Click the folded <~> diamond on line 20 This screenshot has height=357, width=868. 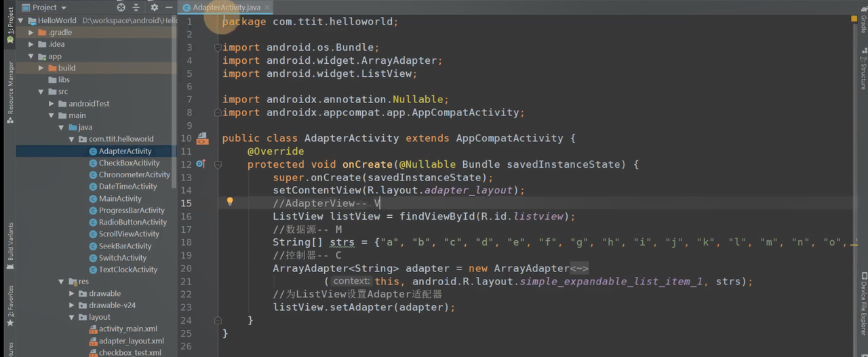pos(579,269)
